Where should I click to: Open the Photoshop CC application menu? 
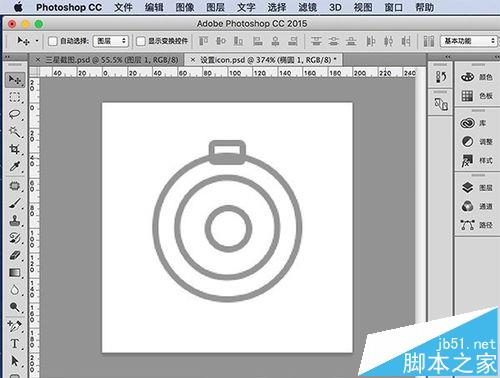click(x=69, y=7)
